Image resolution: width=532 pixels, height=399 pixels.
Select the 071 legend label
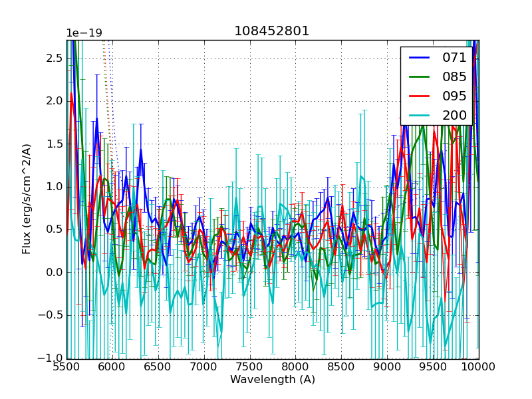454,58
